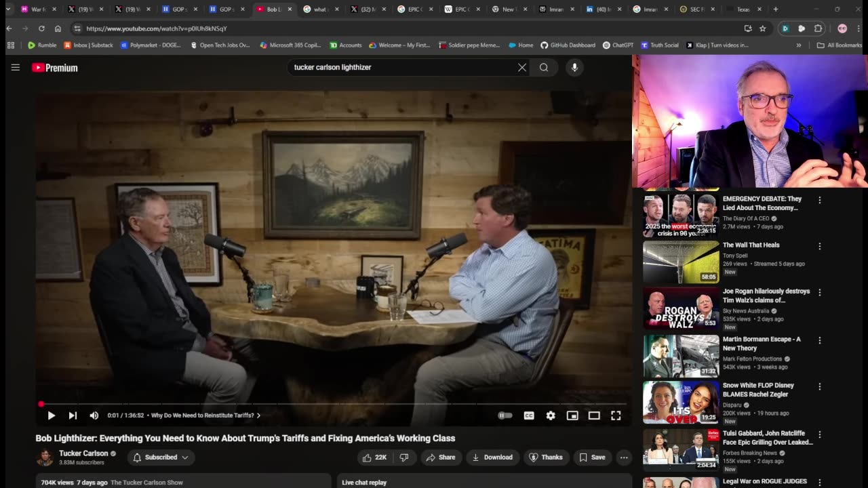Clear the search box with X
Viewport: 868px width, 488px height.
tap(522, 67)
